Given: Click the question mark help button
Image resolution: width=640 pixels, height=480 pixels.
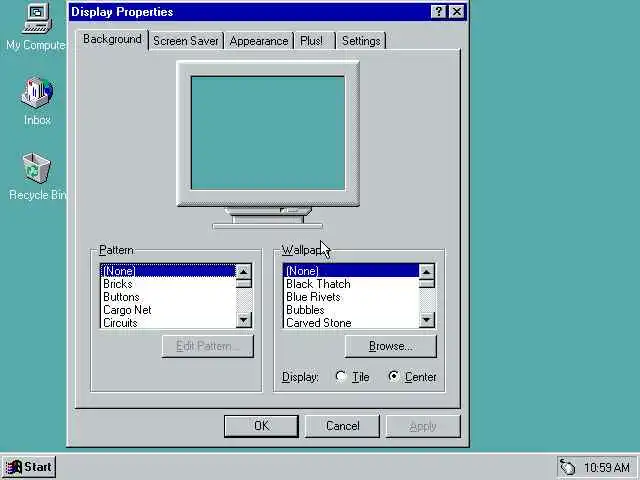Looking at the screenshot, I should 438,11.
